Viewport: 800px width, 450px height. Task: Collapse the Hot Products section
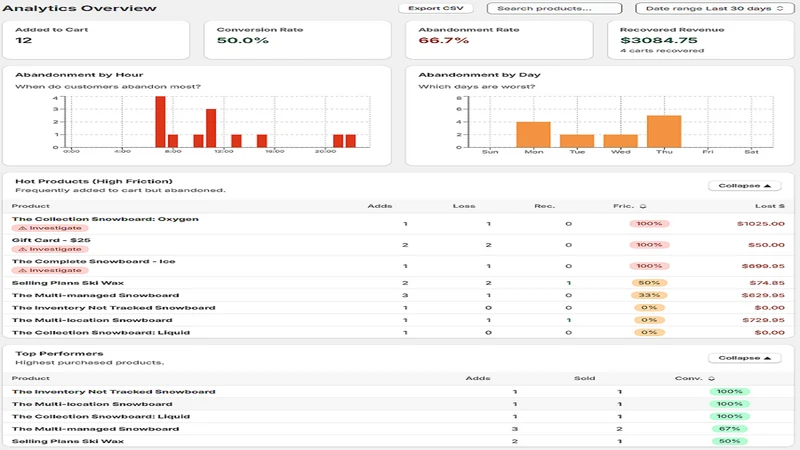tap(744, 186)
